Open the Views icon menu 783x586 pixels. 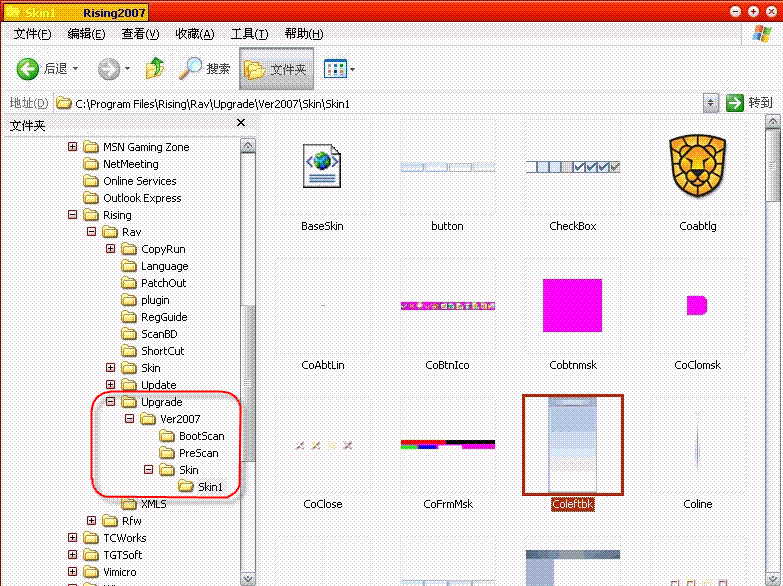coord(335,69)
